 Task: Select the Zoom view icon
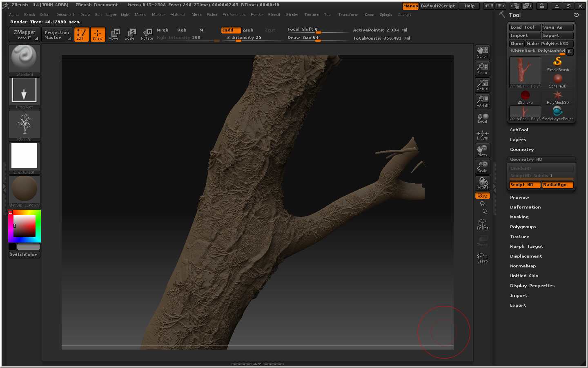[482, 69]
